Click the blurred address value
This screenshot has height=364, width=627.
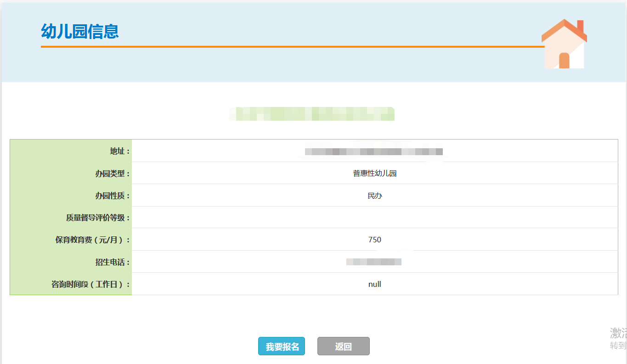pos(373,151)
